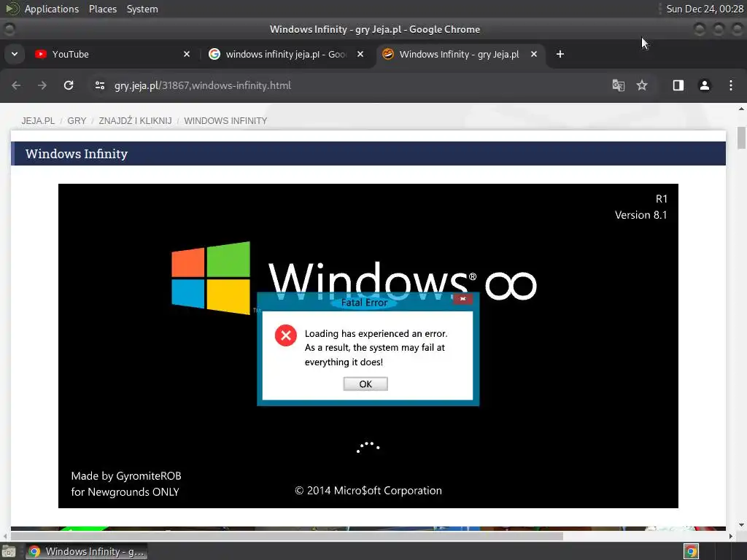747x560 pixels.
Task: Click JEJA.PL breadcrumb link
Action: click(x=38, y=121)
